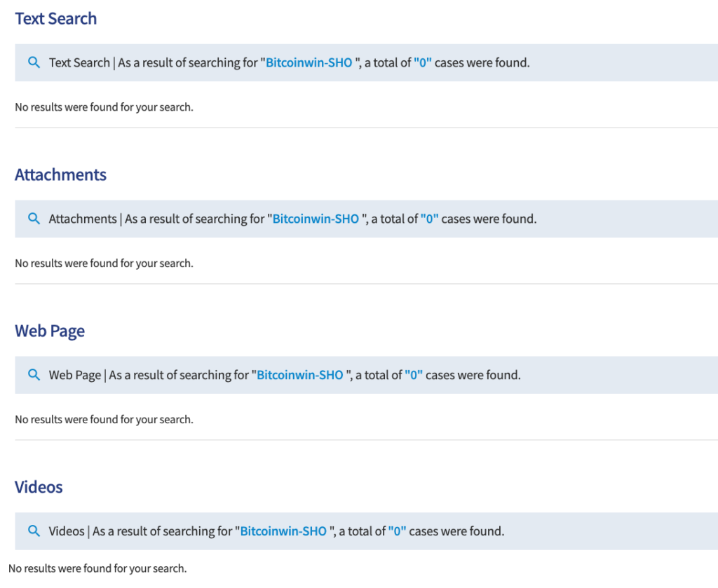The image size is (718, 588).
Task: Click Bitcoinwin-SHO keyword in Web Page bar
Action: coord(300,375)
